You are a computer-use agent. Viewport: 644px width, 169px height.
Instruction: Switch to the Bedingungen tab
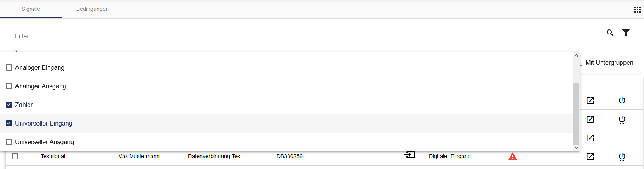coord(92,9)
